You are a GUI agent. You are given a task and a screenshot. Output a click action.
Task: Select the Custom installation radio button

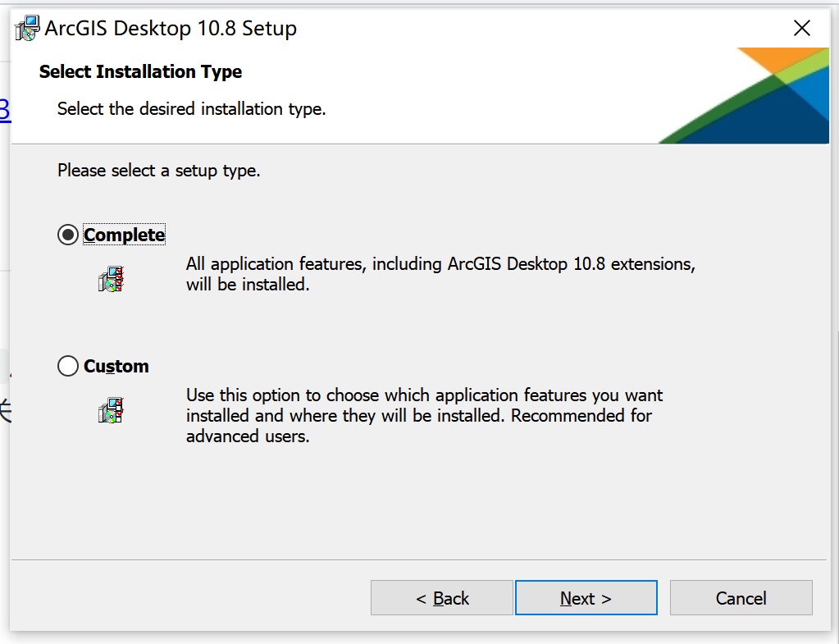(68, 366)
